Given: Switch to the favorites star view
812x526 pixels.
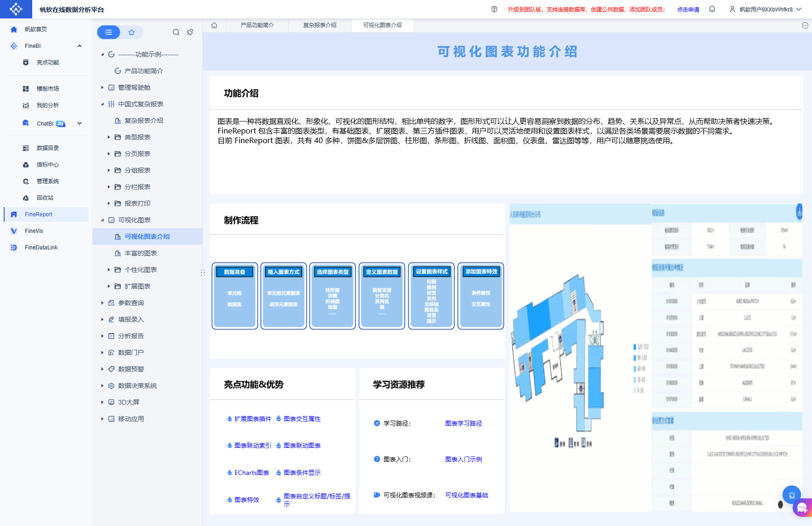Looking at the screenshot, I should click(132, 32).
